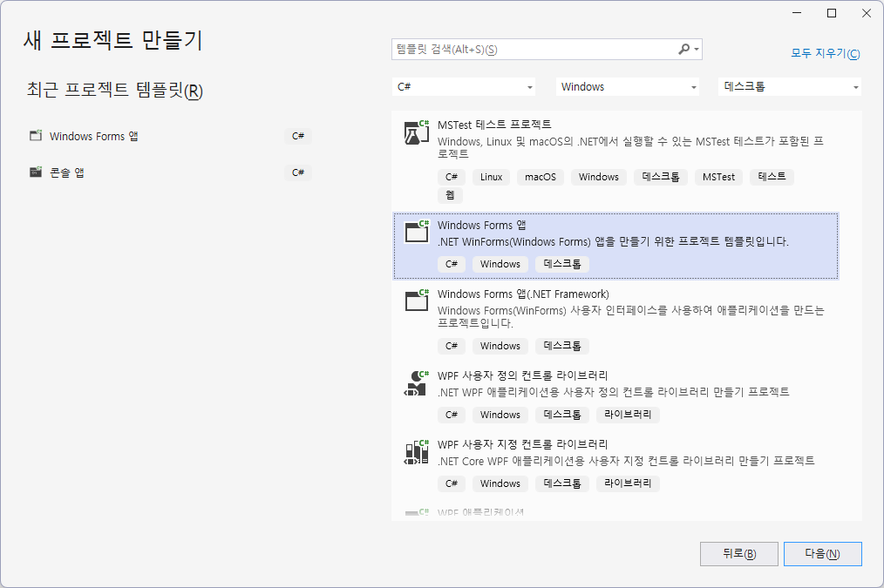Click the MSTest test project template icon
Screen dimensions: 884x588
click(417, 132)
